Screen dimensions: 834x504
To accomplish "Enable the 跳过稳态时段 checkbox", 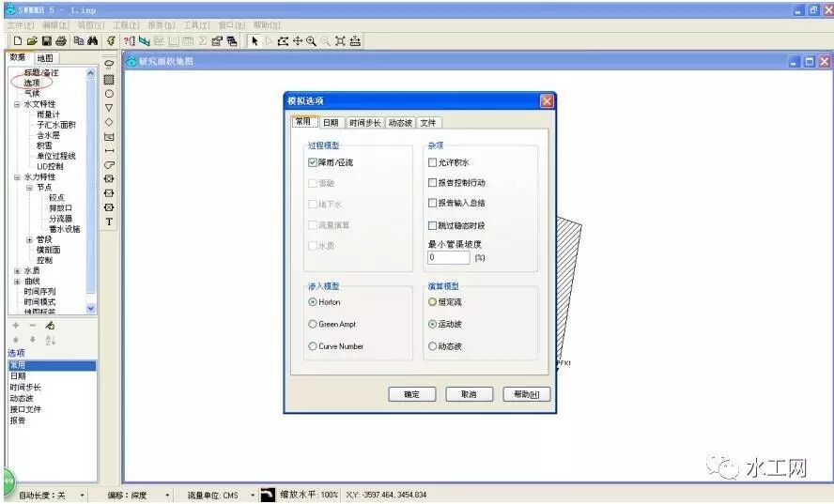I will point(432,225).
